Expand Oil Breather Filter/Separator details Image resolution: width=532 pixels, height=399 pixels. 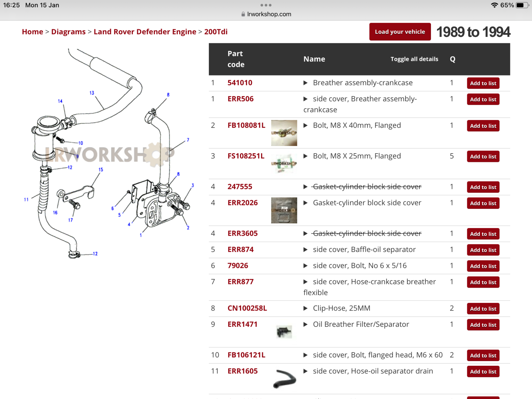(305, 325)
